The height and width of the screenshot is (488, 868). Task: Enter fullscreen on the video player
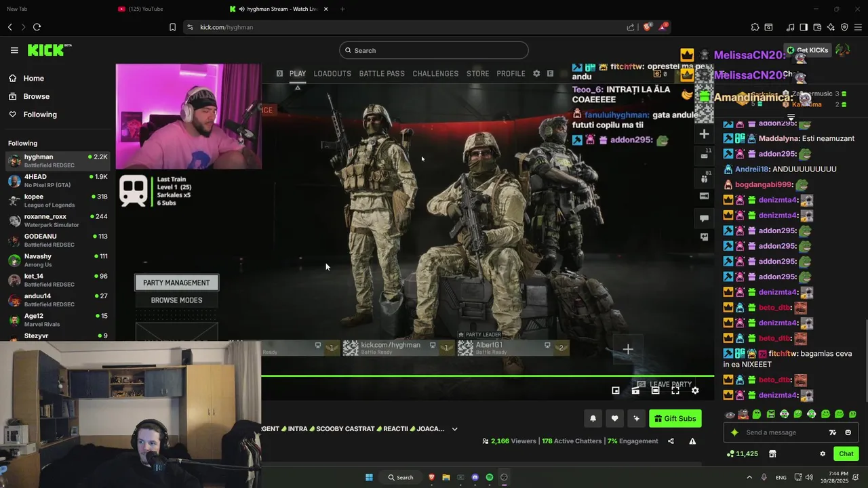point(675,390)
